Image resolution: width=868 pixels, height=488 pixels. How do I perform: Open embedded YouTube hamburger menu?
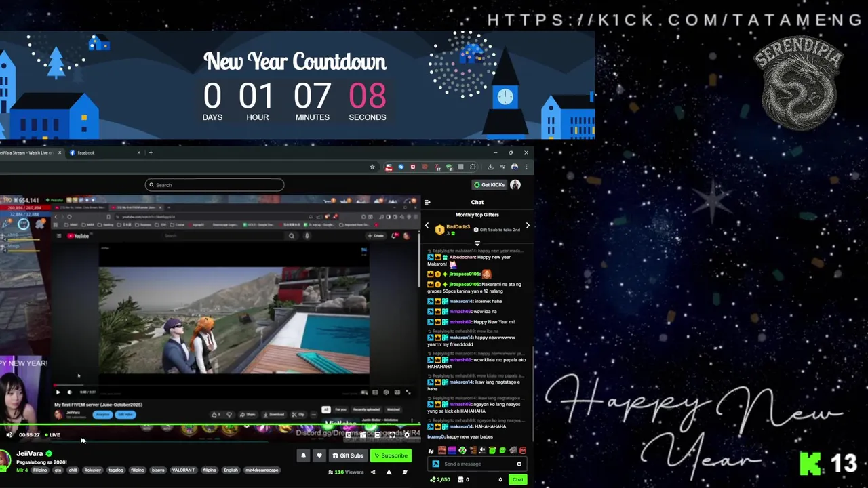(59, 236)
